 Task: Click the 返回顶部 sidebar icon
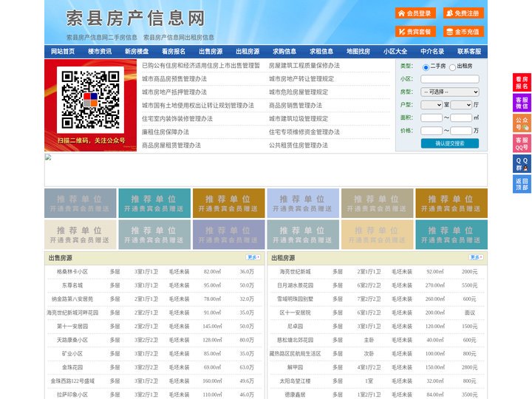tap(522, 184)
